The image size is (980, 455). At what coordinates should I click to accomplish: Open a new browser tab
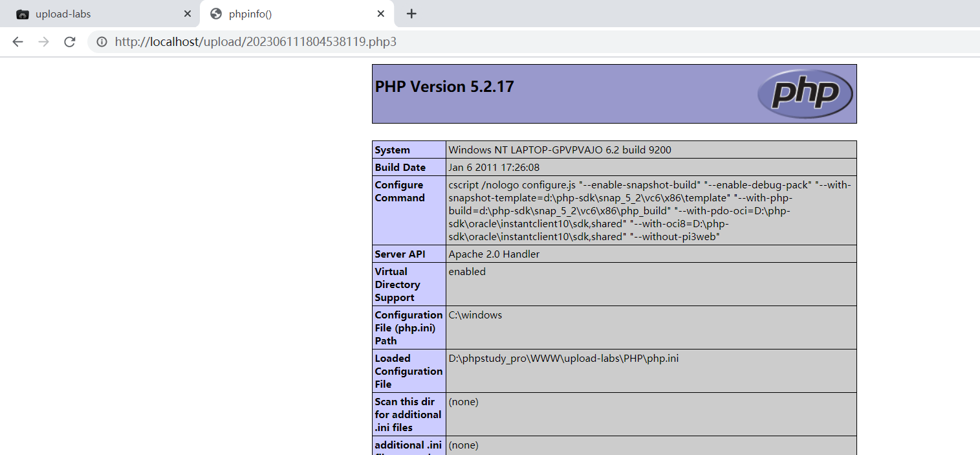pyautogui.click(x=411, y=14)
